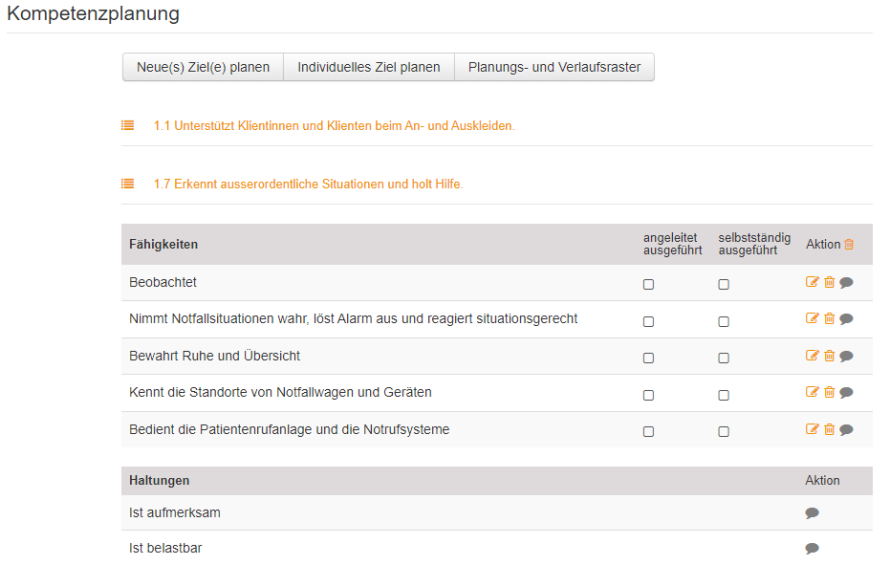Open Planungs- und Verlaufsraster

554,67
